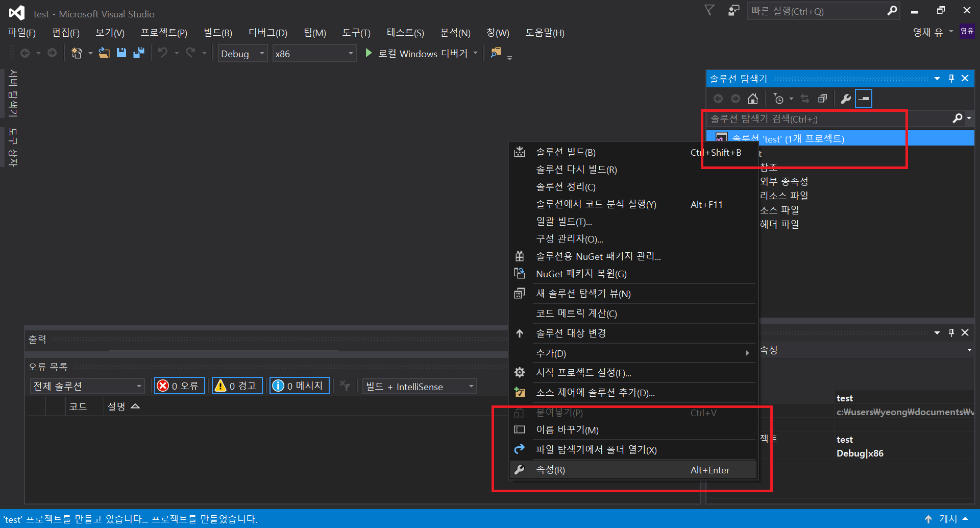Click the clear filter icon in Error List

(345, 386)
